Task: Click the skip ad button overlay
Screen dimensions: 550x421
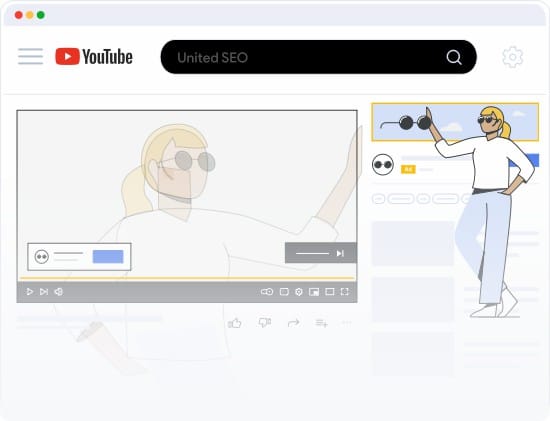Action: tap(321, 253)
